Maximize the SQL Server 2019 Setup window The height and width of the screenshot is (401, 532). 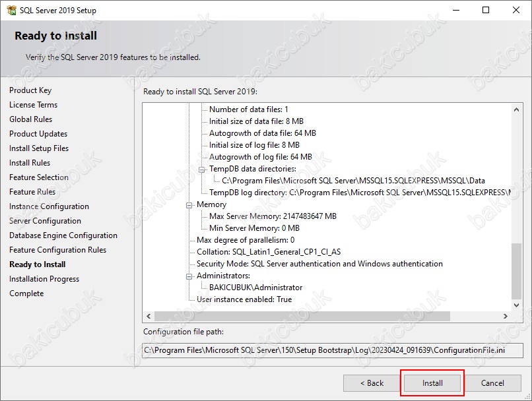[x=486, y=10]
